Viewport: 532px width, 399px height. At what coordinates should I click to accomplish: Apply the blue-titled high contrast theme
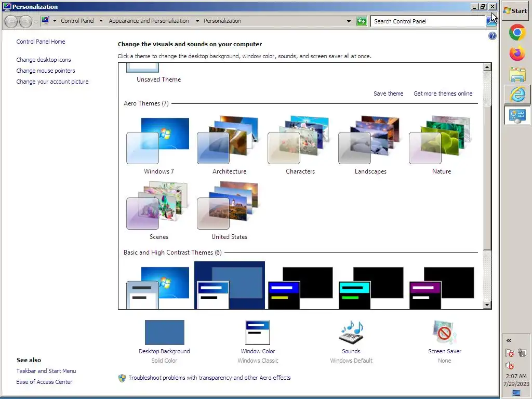(300, 288)
